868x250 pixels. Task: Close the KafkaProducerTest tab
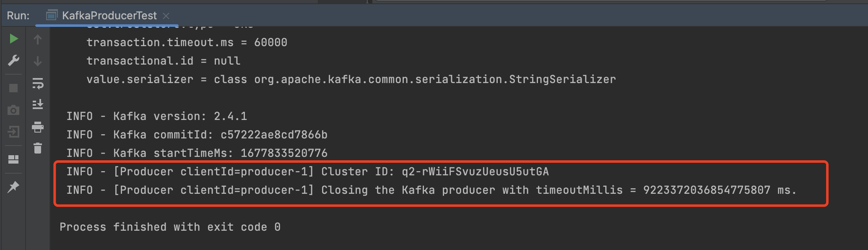coord(166,16)
